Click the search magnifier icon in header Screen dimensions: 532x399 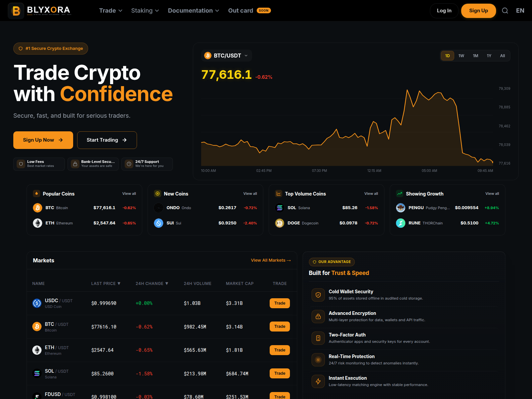coord(505,11)
